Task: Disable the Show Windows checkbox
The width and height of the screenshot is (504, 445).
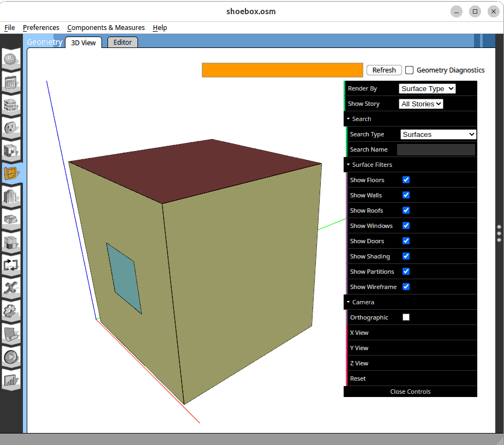Action: click(406, 226)
